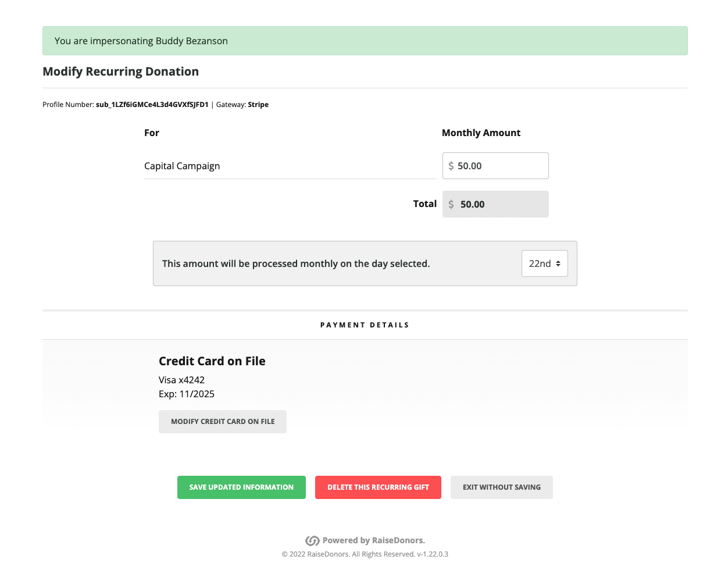The height and width of the screenshot is (588, 721).
Task: Click the Credit Card on File heading
Action: [x=212, y=361]
